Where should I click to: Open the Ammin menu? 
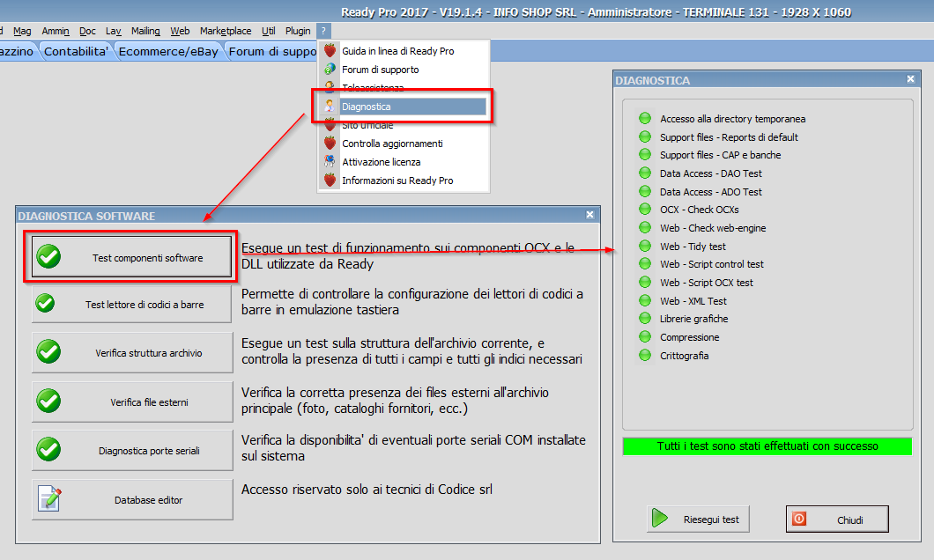point(56,31)
